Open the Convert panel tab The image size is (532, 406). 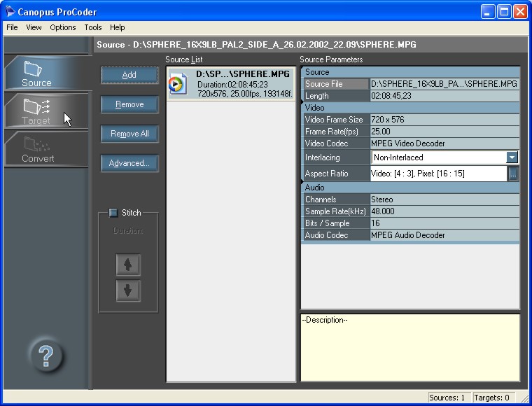[x=45, y=148]
